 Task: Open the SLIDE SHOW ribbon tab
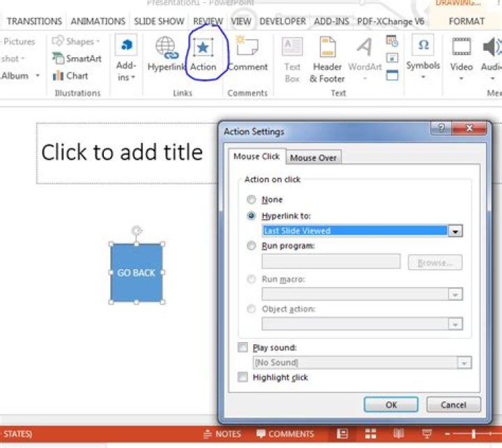pos(159,21)
